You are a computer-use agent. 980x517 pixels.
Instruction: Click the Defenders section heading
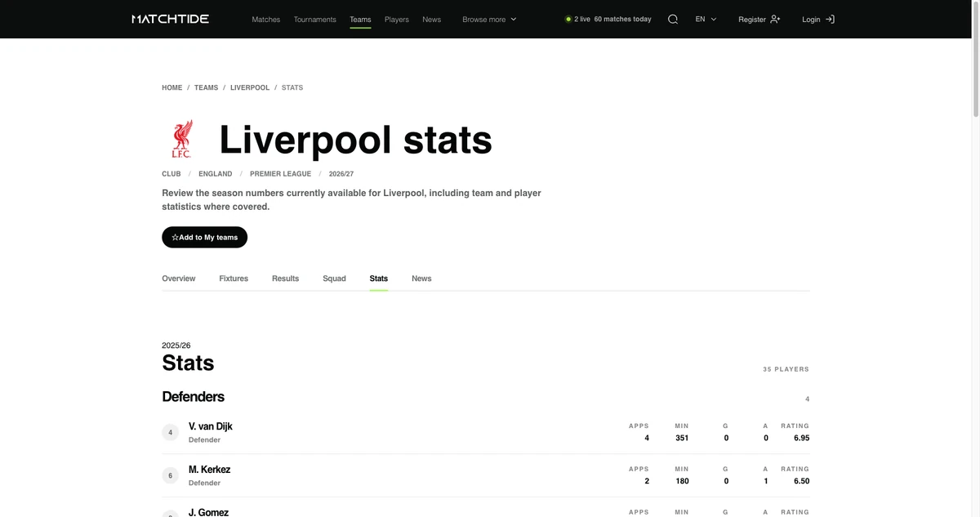[x=193, y=396]
